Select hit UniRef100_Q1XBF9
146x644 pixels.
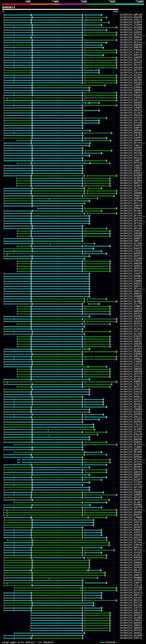pos(131,178)
